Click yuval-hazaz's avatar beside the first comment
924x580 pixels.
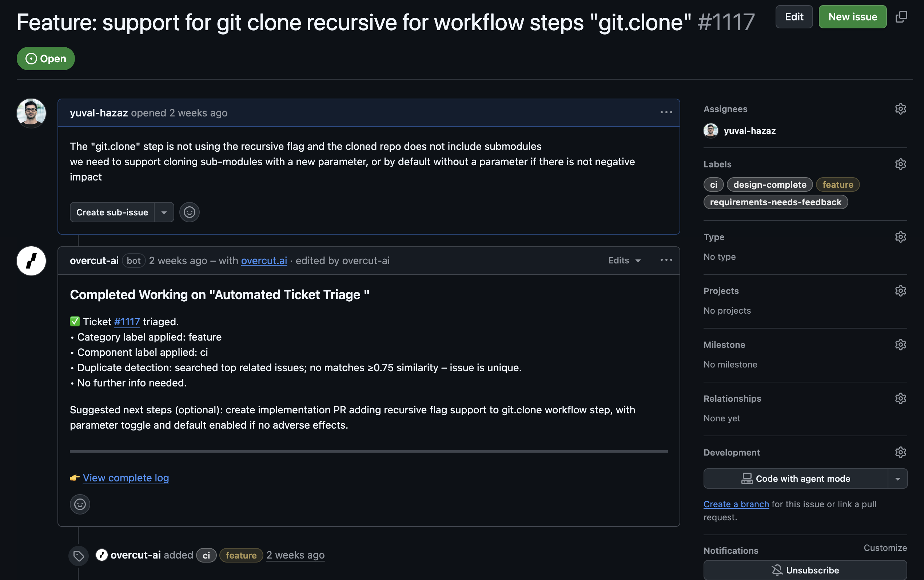(31, 113)
